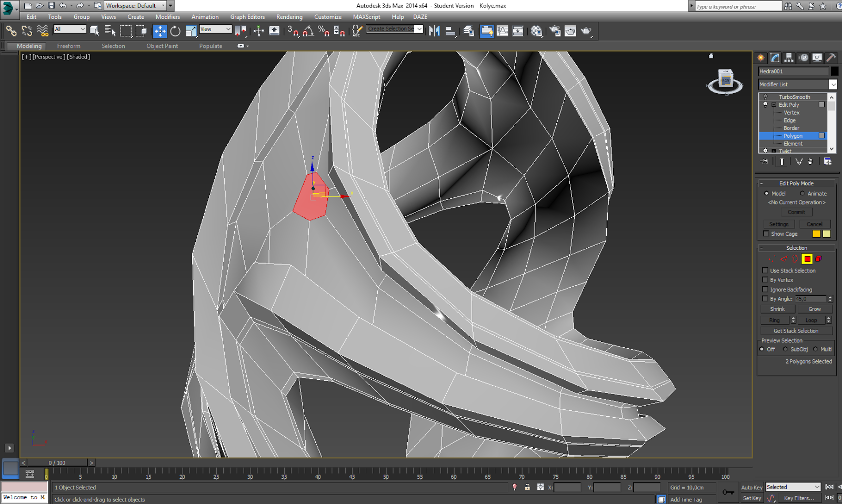Select the Select and Move tool

pyautogui.click(x=160, y=31)
